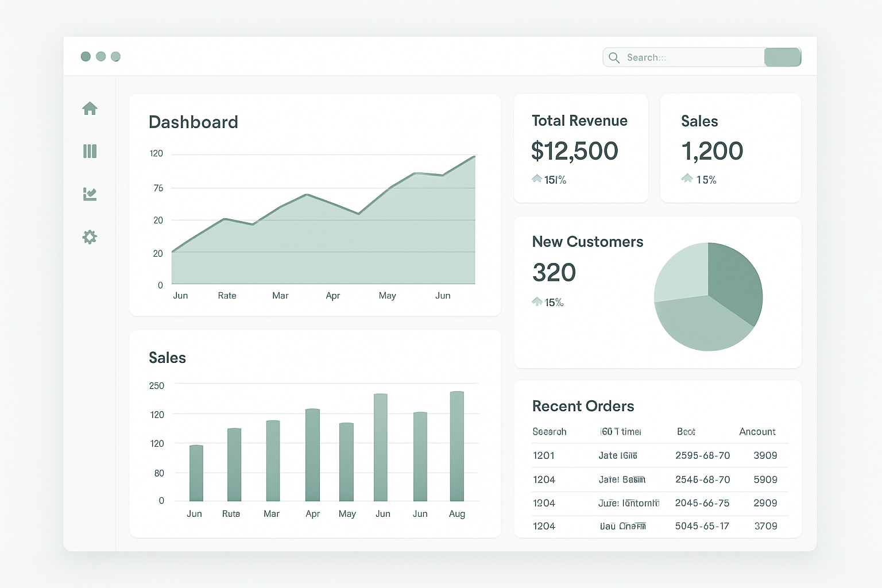
Task: Click the Apr label on Dashboard chart axis
Action: pos(333,296)
